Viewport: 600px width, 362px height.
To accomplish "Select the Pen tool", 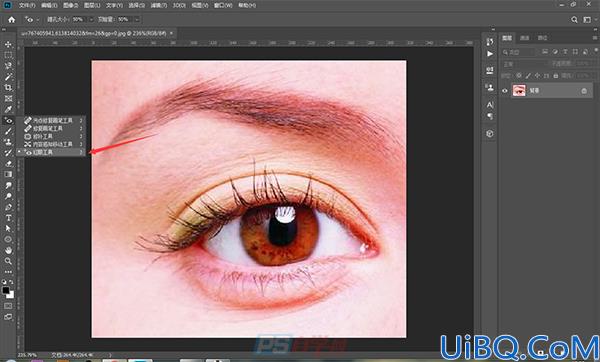I will coord(8,207).
